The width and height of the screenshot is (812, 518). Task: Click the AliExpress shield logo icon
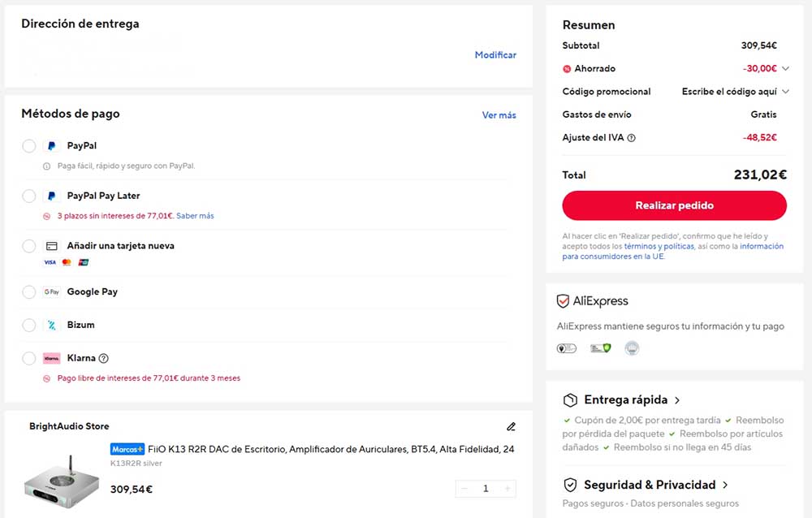point(563,301)
